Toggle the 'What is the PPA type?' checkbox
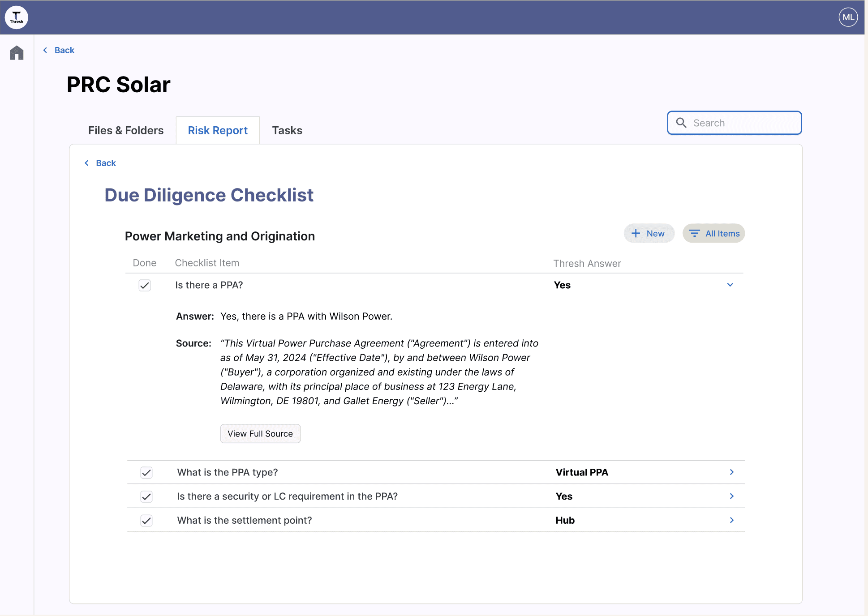 click(x=146, y=472)
